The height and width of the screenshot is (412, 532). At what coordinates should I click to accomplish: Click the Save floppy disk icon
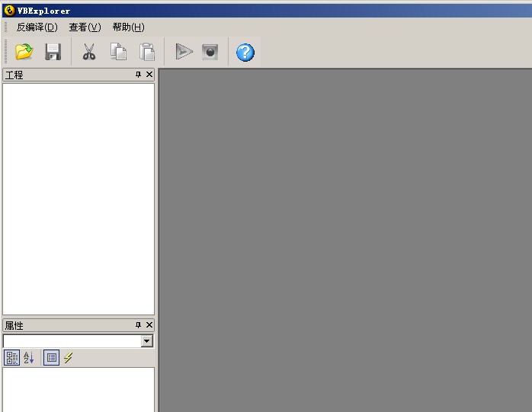pos(53,52)
